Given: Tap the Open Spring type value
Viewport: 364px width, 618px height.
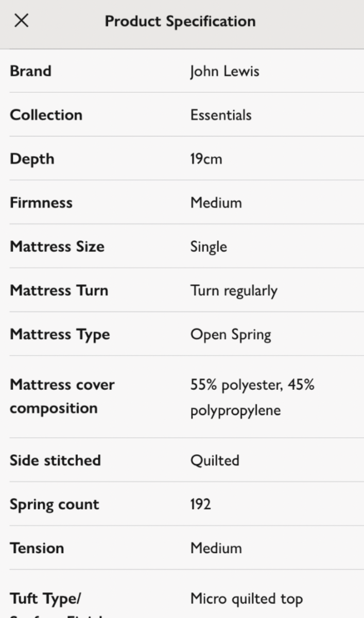Looking at the screenshot, I should [231, 335].
